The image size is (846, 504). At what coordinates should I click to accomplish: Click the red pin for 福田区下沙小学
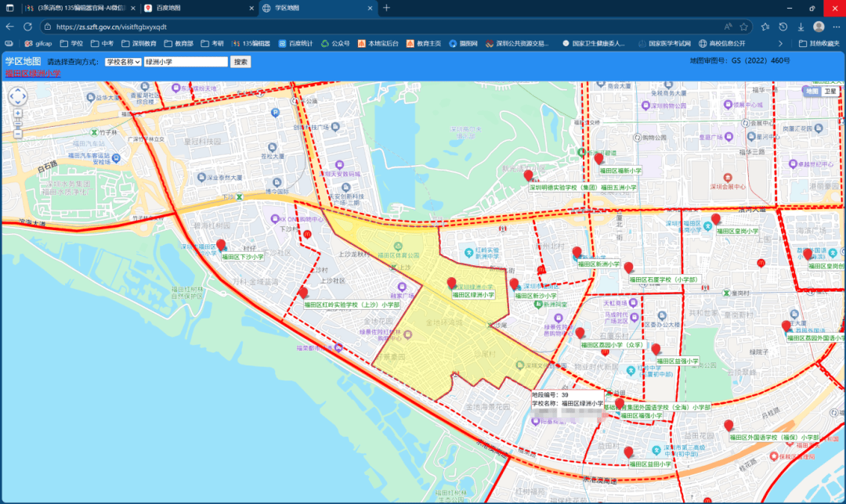[x=221, y=245]
